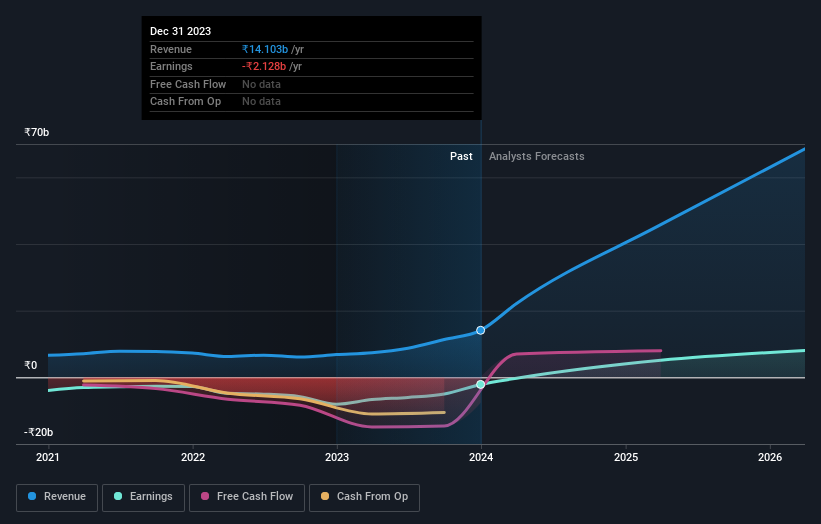Select the 2021 x-axis label
Image resolution: width=821 pixels, height=524 pixels.
point(48,457)
